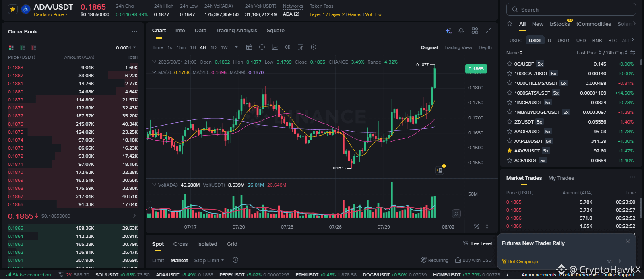Image resolution: width=644 pixels, height=280 pixels.
Task: Favorite the 1INCH/USDT pair
Action: pos(510,103)
